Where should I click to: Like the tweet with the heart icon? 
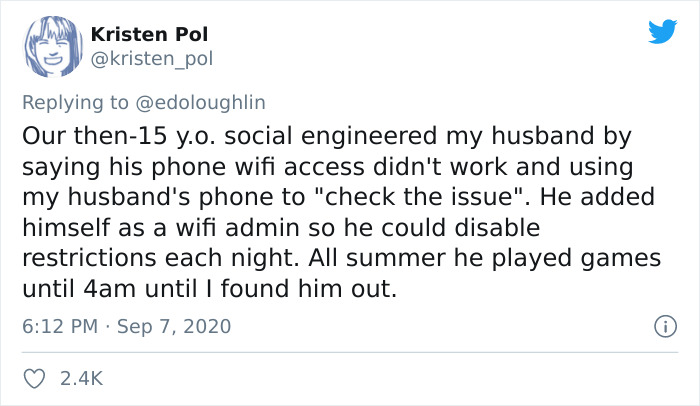34,379
